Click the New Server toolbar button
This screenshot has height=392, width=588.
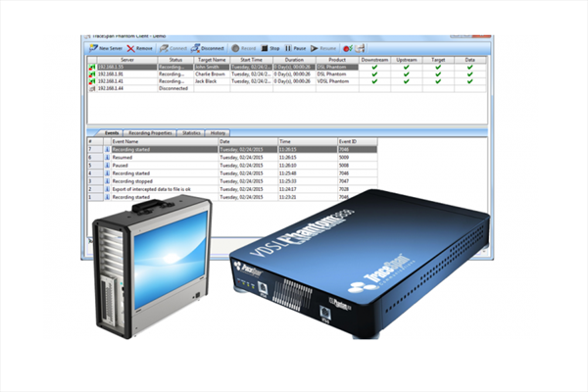point(106,48)
